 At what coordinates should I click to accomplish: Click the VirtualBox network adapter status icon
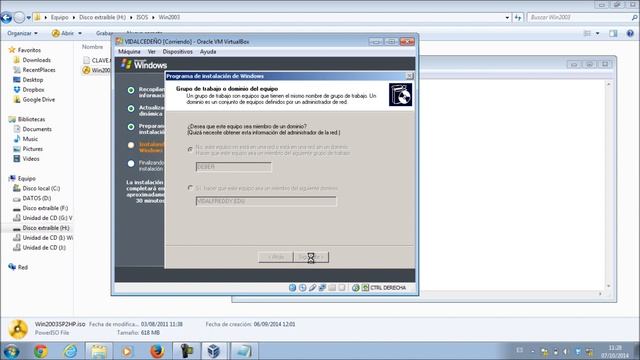coord(322,288)
